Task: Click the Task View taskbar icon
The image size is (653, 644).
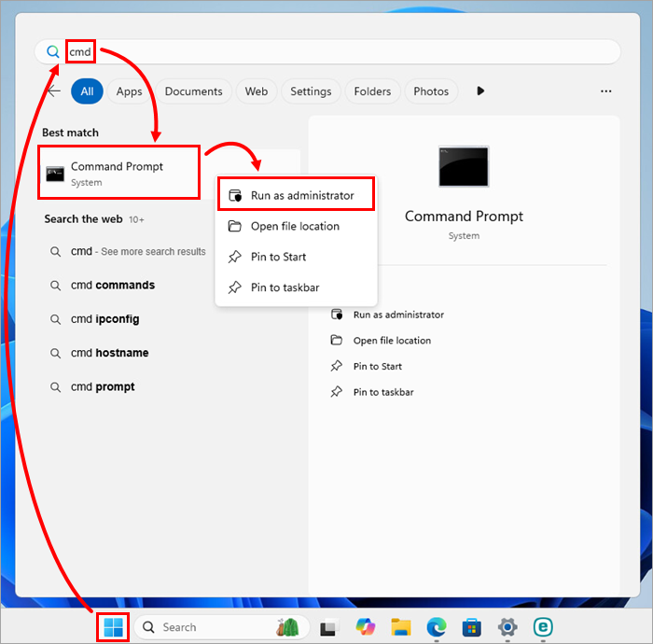Action: click(x=328, y=627)
